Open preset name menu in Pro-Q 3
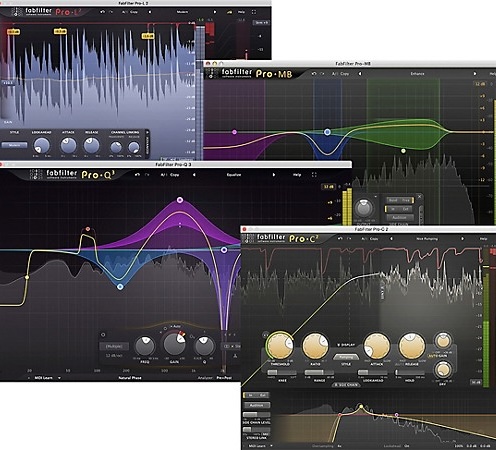 coord(234,175)
